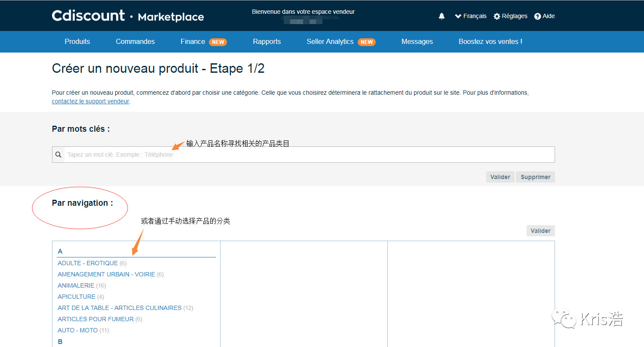The image size is (644, 347).
Task: Open the Commandes menu
Action: (x=135, y=42)
